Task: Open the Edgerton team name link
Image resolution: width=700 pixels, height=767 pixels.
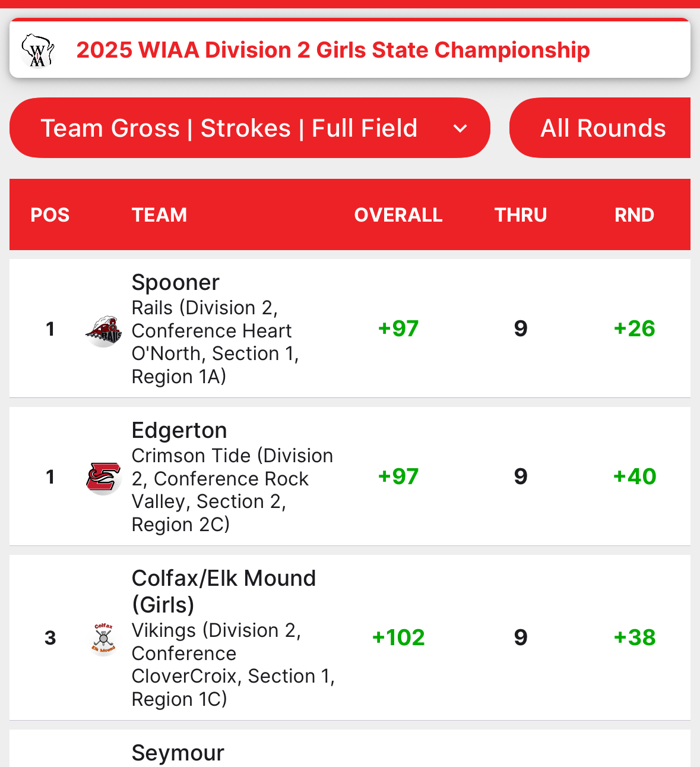Action: tap(179, 431)
